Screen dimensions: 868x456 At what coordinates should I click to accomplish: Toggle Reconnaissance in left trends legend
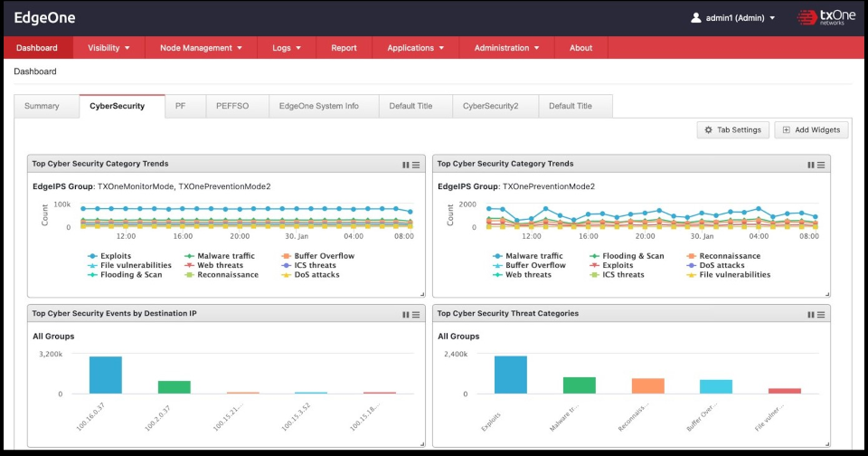pos(221,275)
